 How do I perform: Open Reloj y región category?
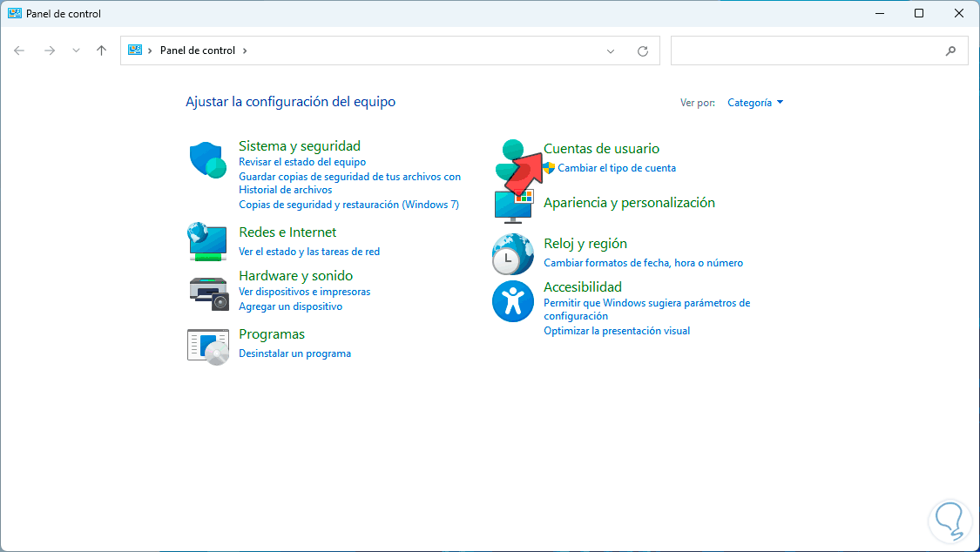click(x=585, y=244)
